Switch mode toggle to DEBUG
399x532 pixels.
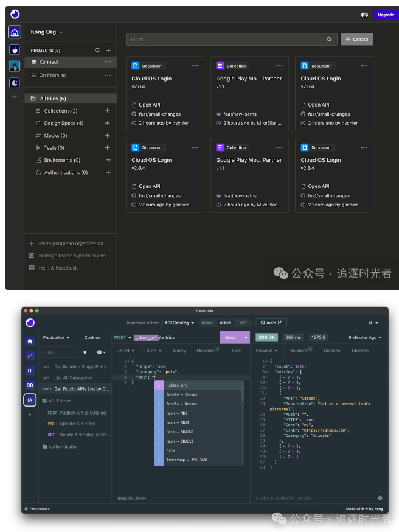tap(226, 323)
